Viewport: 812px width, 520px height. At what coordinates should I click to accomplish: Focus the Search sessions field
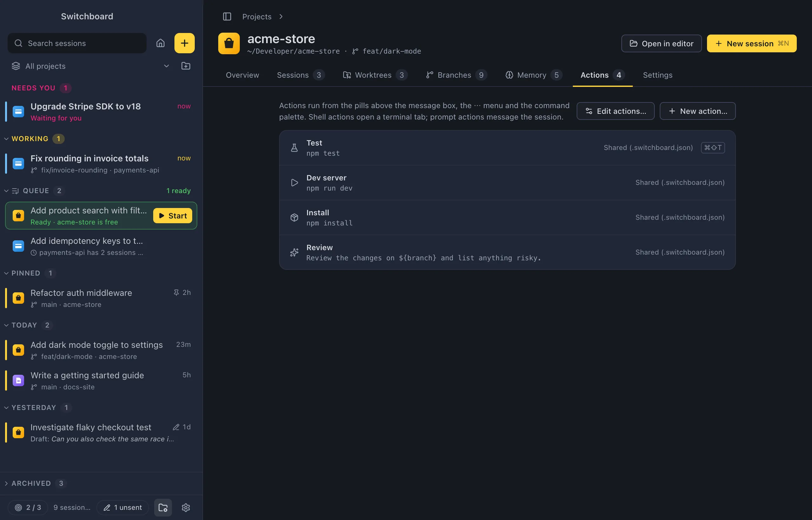pyautogui.click(x=77, y=43)
